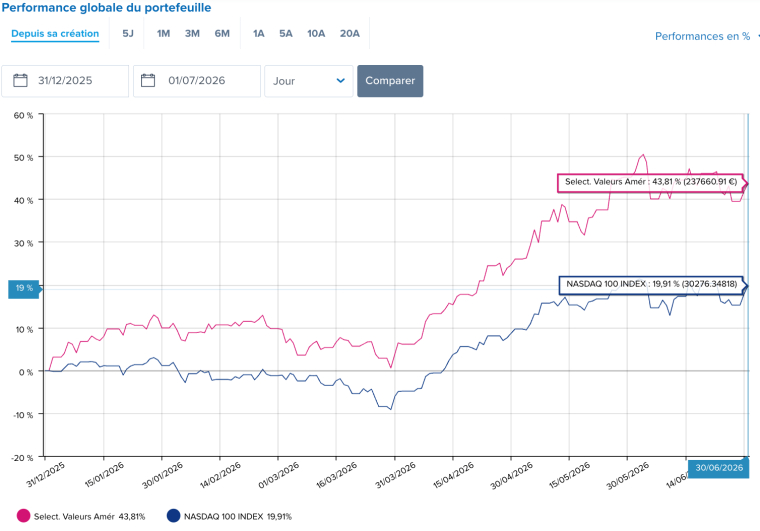This screenshot has height=531, width=760.
Task: Edit the 01/07/2026 end date field
Action: tap(197, 81)
